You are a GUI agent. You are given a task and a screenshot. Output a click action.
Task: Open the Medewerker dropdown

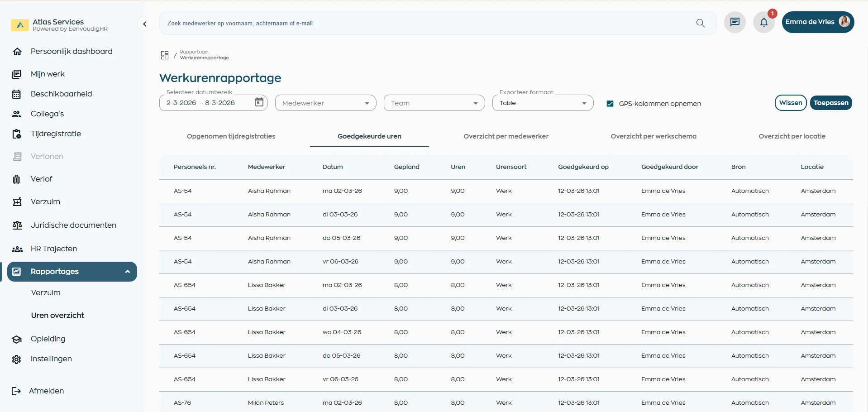[x=325, y=103]
